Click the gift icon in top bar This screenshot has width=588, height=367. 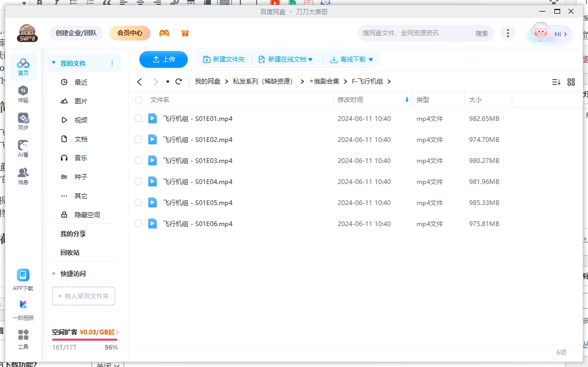pos(185,33)
